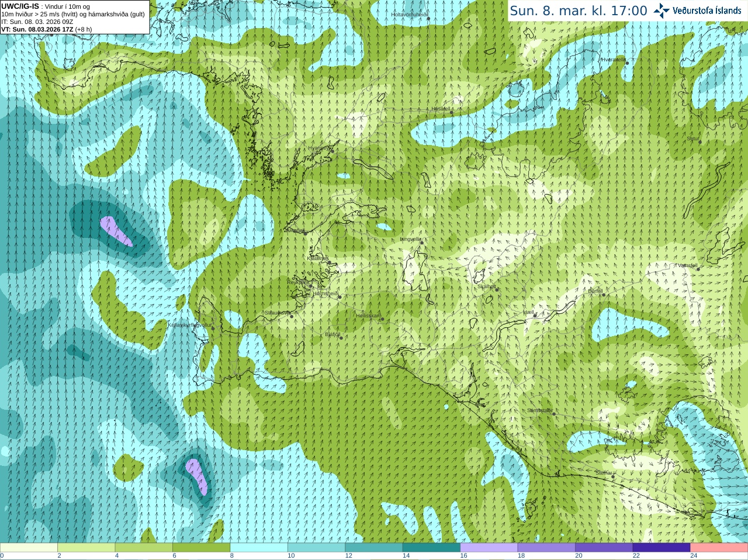Image resolution: width=748 pixels, height=560 pixels.
Task: Click the legend tick label 8
Action: 231,556
